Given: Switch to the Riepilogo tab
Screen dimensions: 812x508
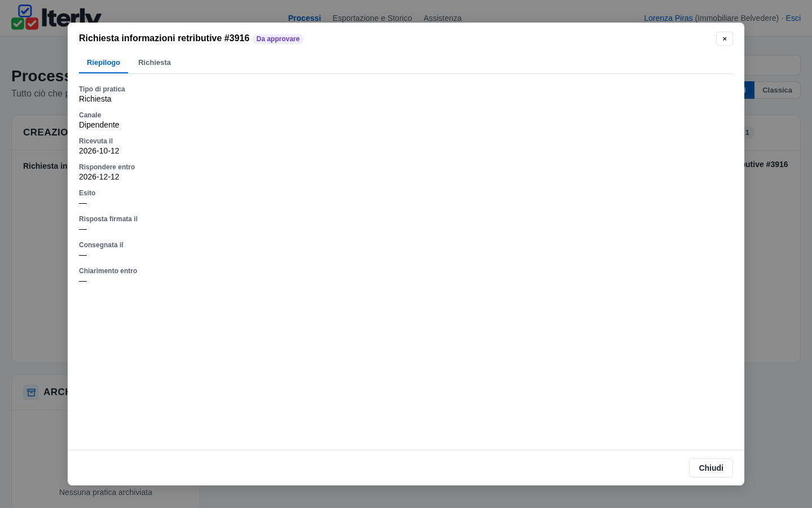Looking at the screenshot, I should click(103, 63).
